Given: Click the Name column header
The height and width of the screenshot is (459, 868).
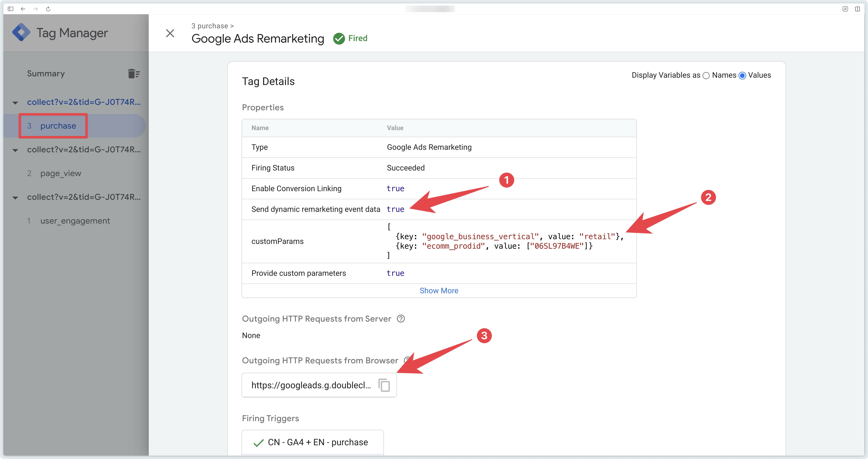Looking at the screenshot, I should tap(260, 128).
